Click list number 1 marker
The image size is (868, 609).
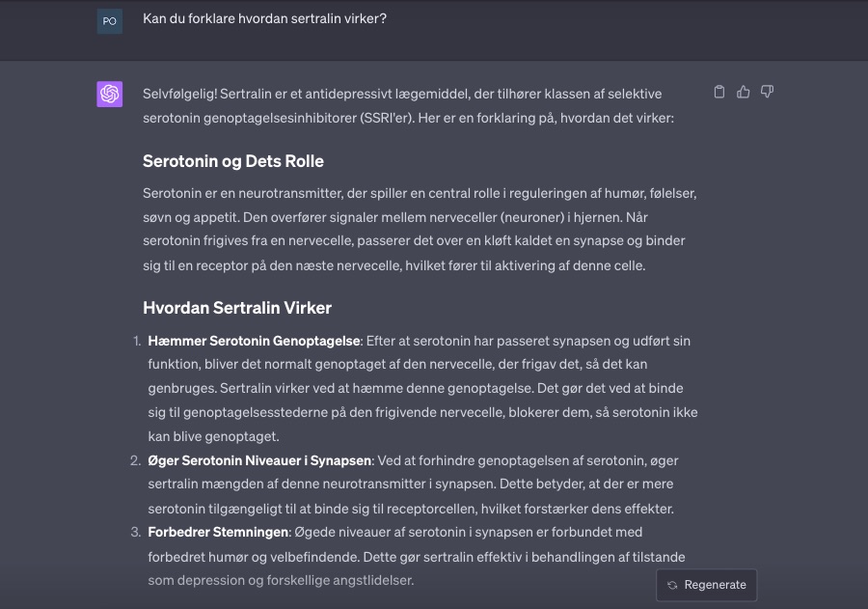(135, 341)
